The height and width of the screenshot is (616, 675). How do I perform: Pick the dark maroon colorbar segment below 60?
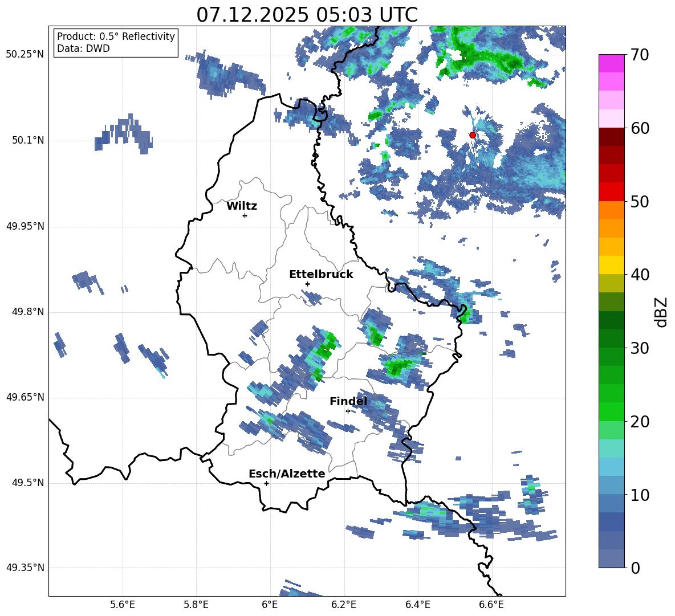click(x=611, y=137)
